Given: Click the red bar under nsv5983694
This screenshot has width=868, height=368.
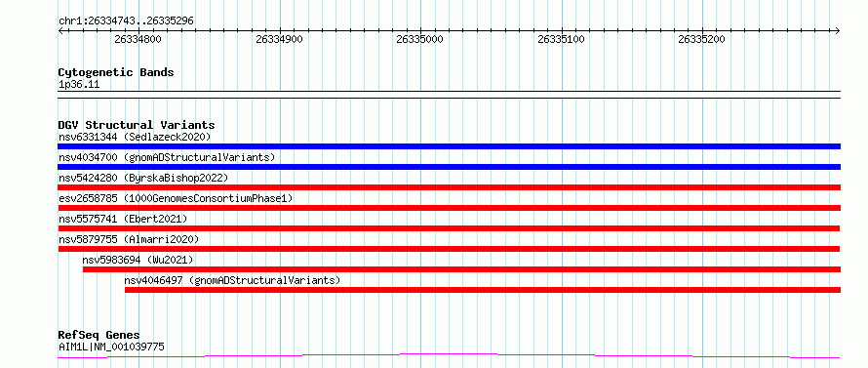Looking at the screenshot, I should coord(461,269).
